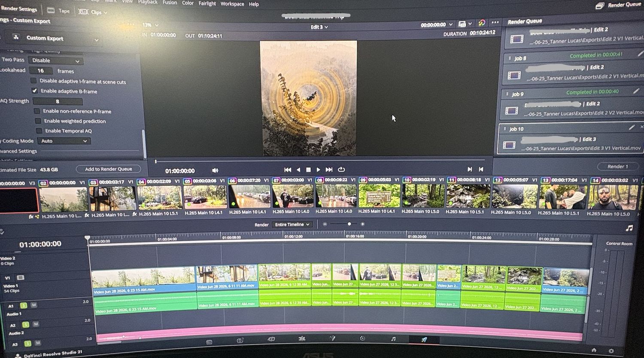Jump to last frame in viewer transport

(329, 170)
